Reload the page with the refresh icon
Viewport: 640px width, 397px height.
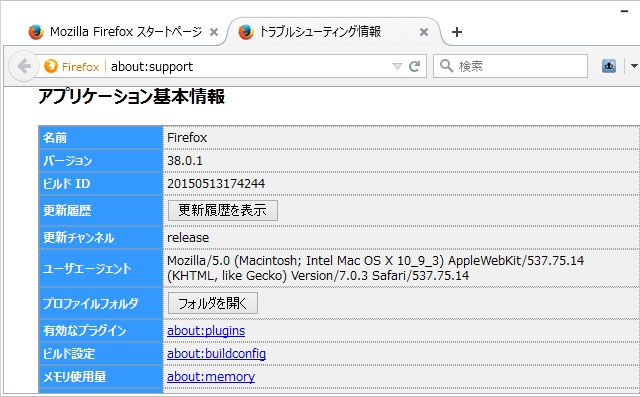(x=415, y=66)
